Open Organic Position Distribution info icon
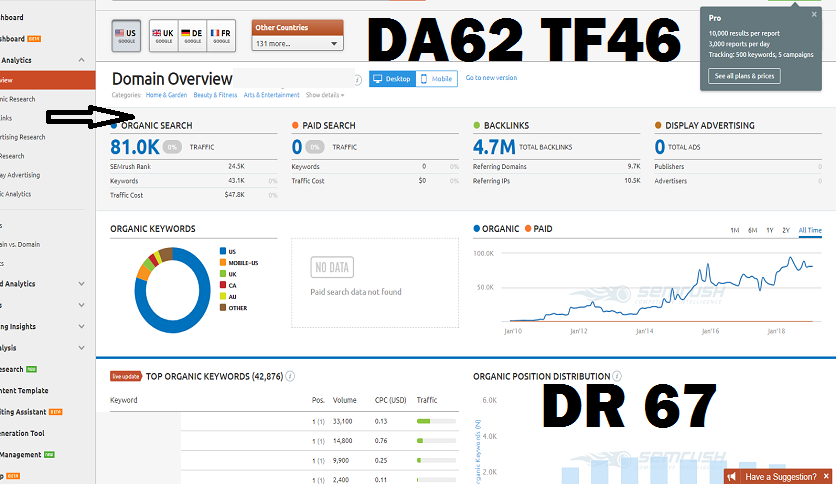Image resolution: width=836 pixels, height=484 pixels. pos(617,376)
